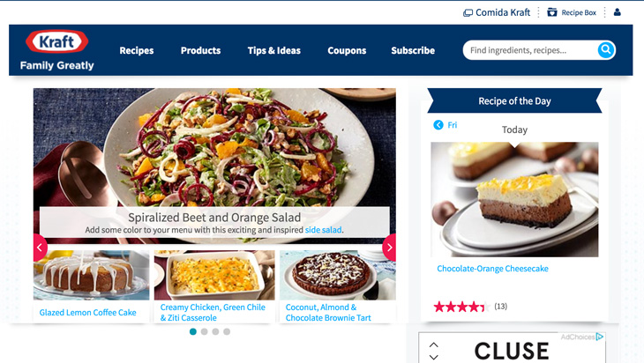
Task: Click the side salad link
Action: click(x=323, y=230)
